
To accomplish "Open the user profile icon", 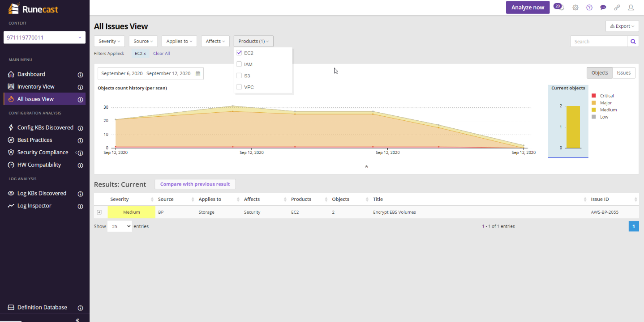I will point(631,8).
